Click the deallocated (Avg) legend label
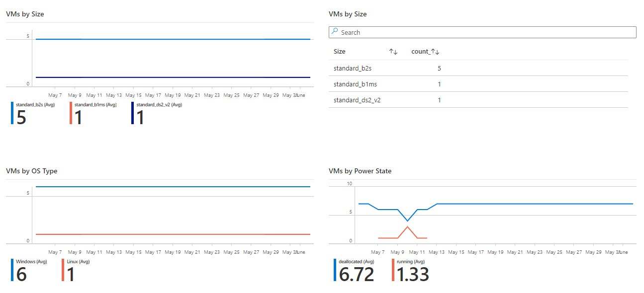Viewport: 644px width, 293px height. coord(356,262)
